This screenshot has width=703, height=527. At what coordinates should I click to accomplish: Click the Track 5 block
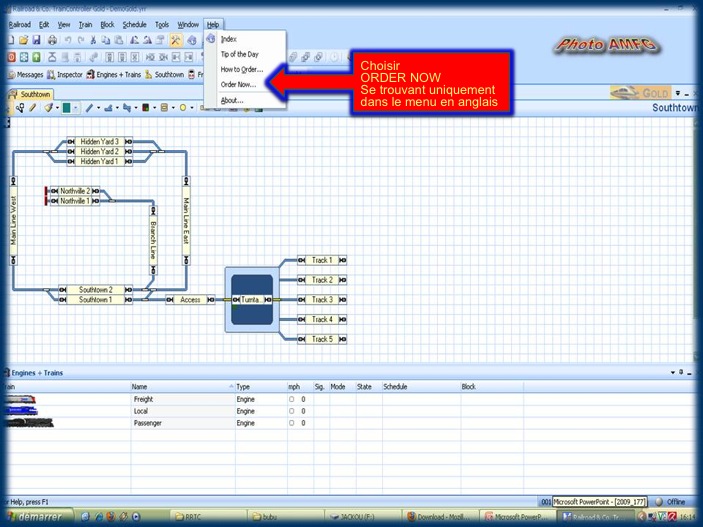[322, 339]
